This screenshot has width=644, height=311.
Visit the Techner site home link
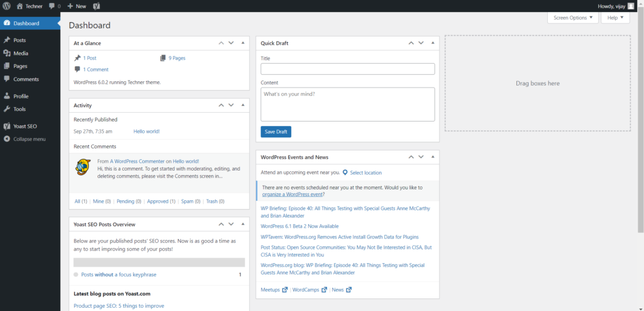29,6
